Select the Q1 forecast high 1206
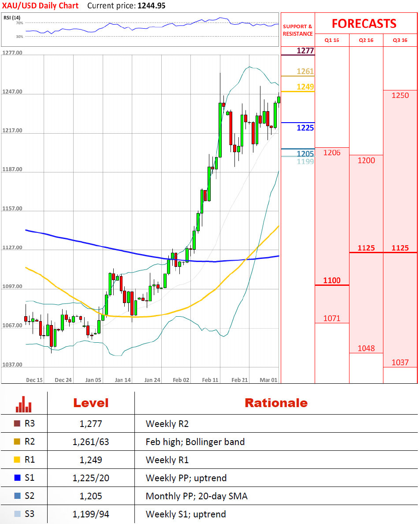Screen dimensions: 420x524 pyautogui.click(x=332, y=153)
